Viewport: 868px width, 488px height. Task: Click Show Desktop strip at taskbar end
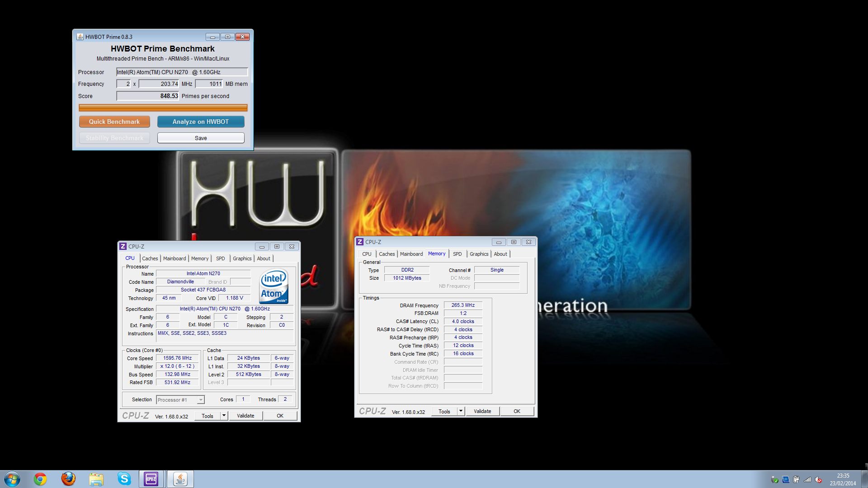point(865,479)
